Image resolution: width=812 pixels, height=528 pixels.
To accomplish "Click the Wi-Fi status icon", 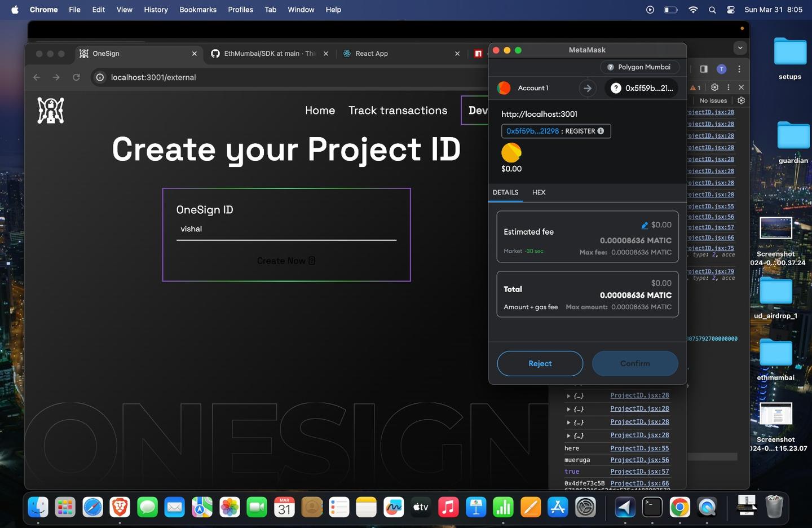I will (693, 10).
